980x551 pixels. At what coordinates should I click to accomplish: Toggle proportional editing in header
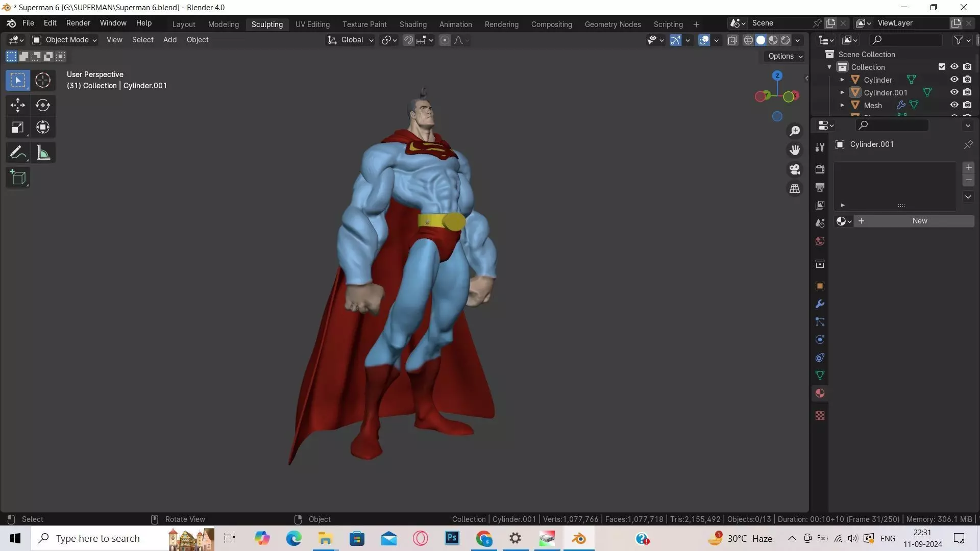pyautogui.click(x=445, y=40)
